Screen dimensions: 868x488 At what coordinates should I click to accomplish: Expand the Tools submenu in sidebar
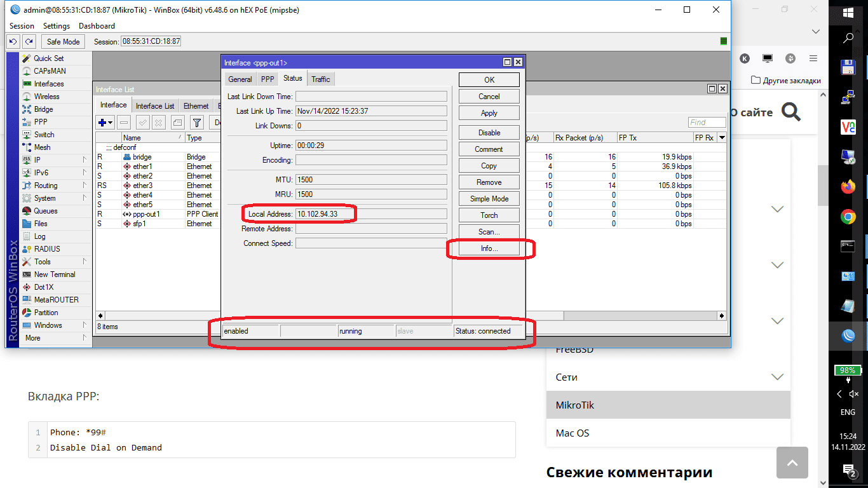pos(43,262)
